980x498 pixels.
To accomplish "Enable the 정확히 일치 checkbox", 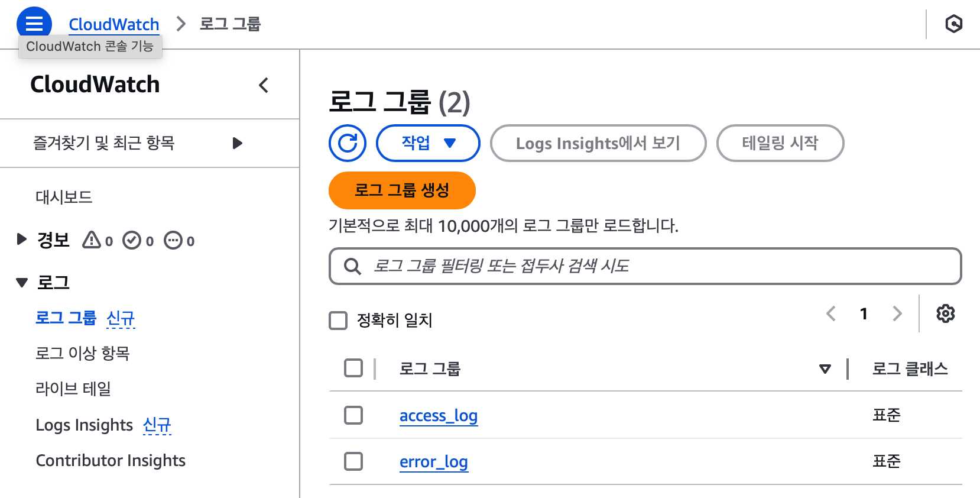I will point(338,321).
